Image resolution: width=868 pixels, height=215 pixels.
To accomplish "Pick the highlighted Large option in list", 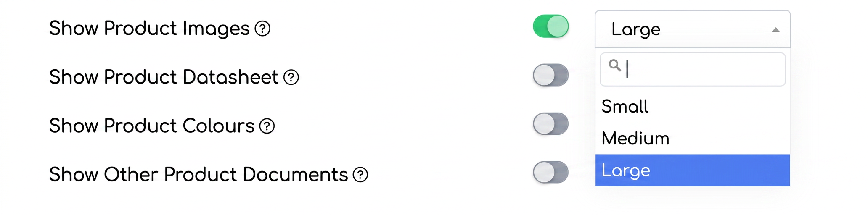I will click(693, 170).
